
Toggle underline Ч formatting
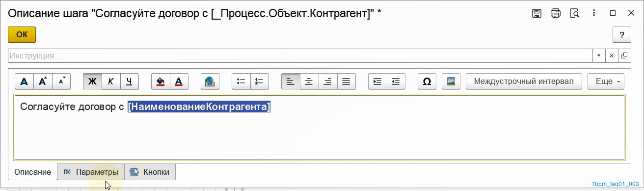click(x=129, y=82)
